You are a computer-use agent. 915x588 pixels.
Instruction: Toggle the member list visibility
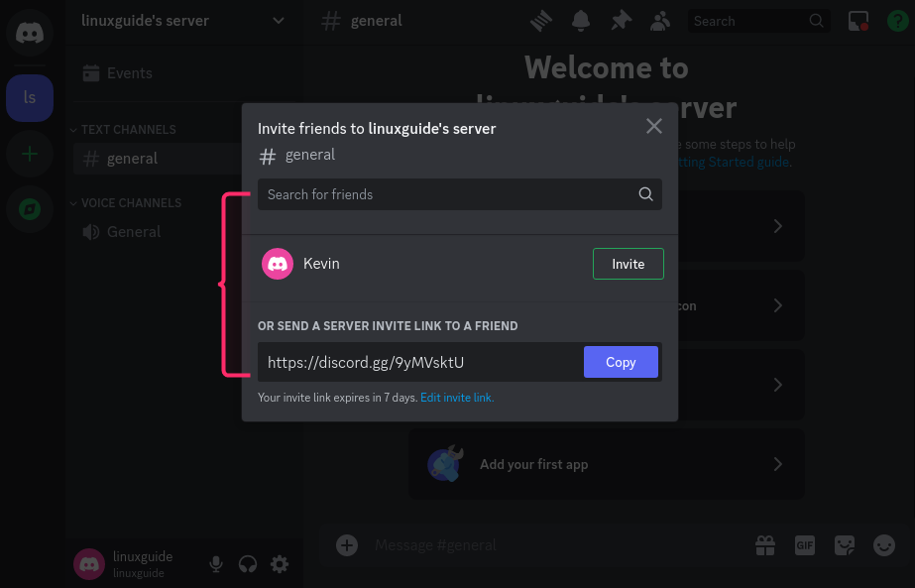[x=659, y=21]
